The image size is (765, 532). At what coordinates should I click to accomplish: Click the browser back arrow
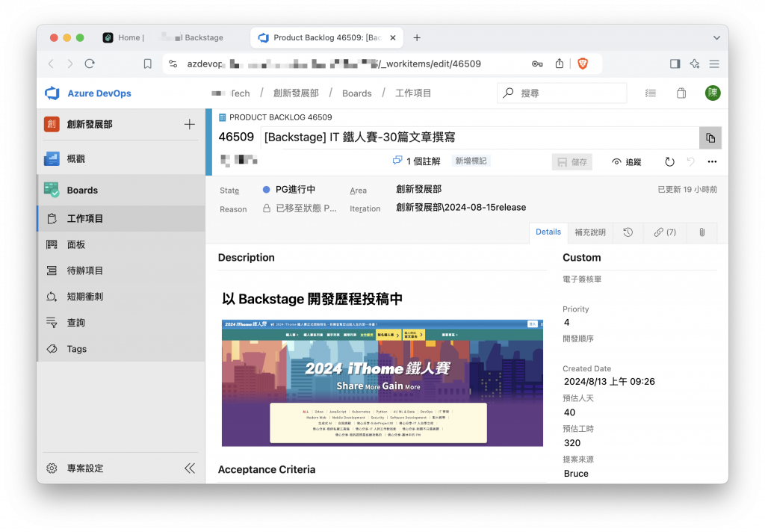(x=52, y=64)
